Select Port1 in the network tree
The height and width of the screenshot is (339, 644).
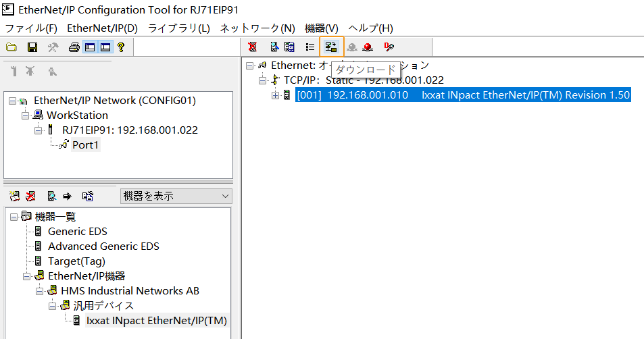tap(85, 145)
